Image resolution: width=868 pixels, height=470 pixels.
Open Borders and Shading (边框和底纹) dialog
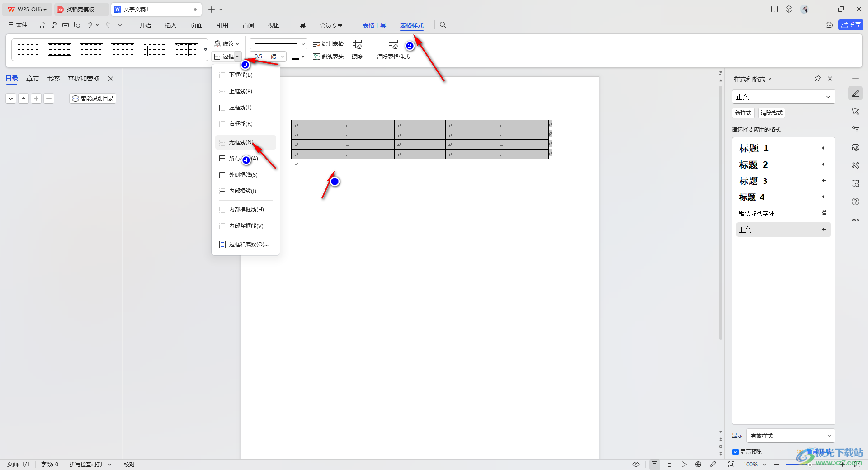(245, 244)
